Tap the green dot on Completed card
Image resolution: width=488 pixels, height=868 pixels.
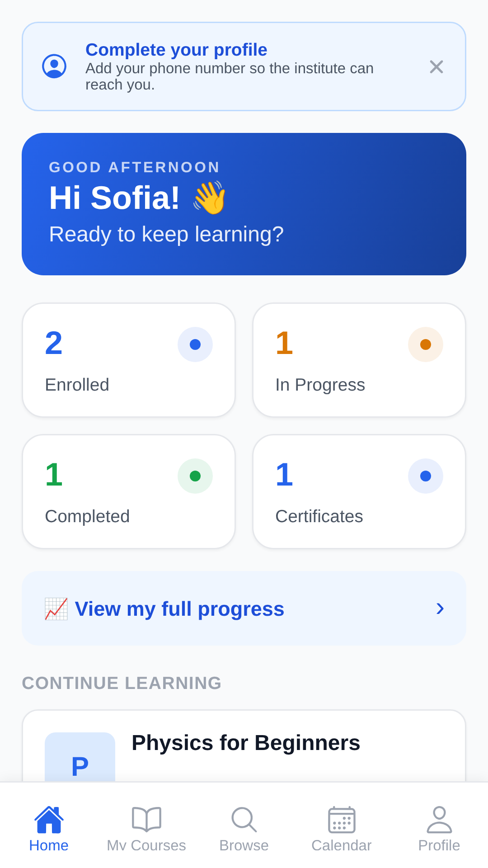195,476
